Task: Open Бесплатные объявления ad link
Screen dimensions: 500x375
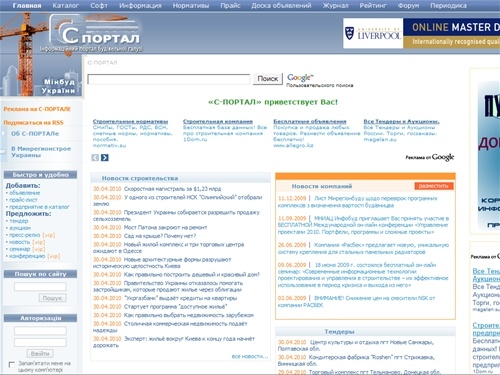Action: click(310, 121)
